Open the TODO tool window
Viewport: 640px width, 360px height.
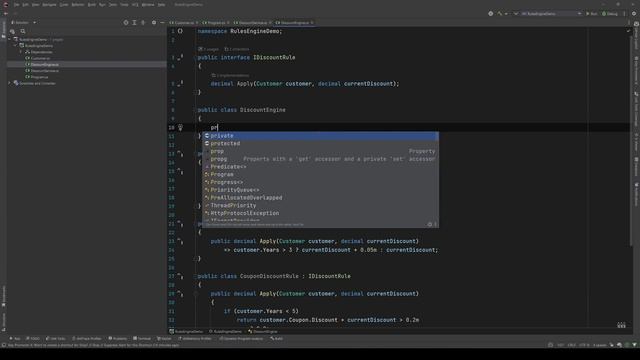(x=33, y=338)
